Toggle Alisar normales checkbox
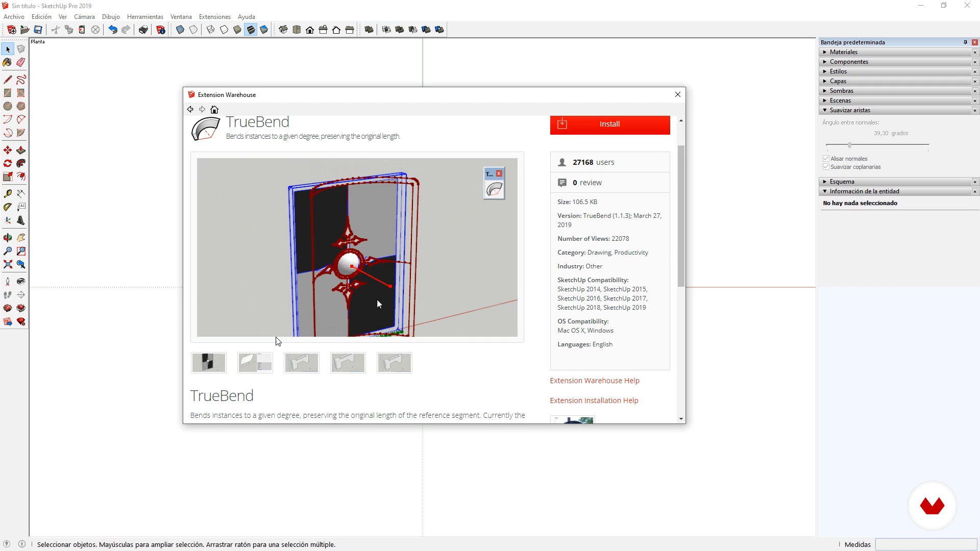Screen dimensions: 980x551 point(826,159)
